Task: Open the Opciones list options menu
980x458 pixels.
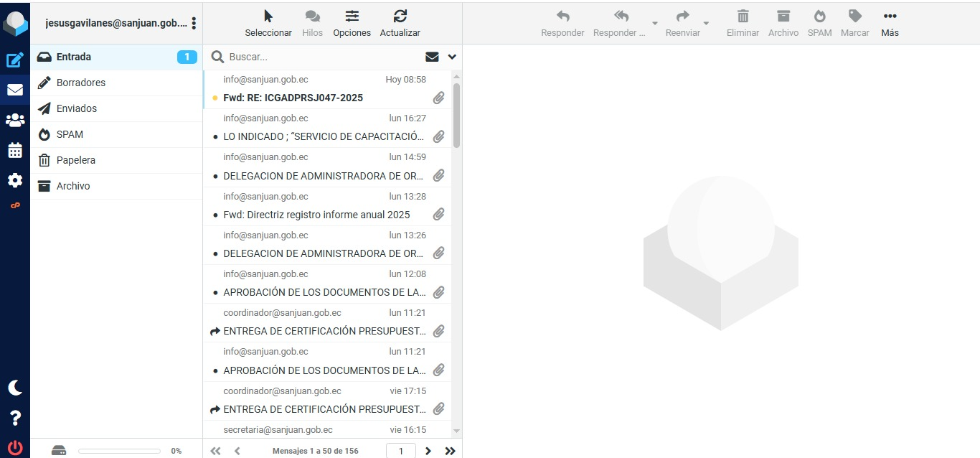Action: [352, 22]
